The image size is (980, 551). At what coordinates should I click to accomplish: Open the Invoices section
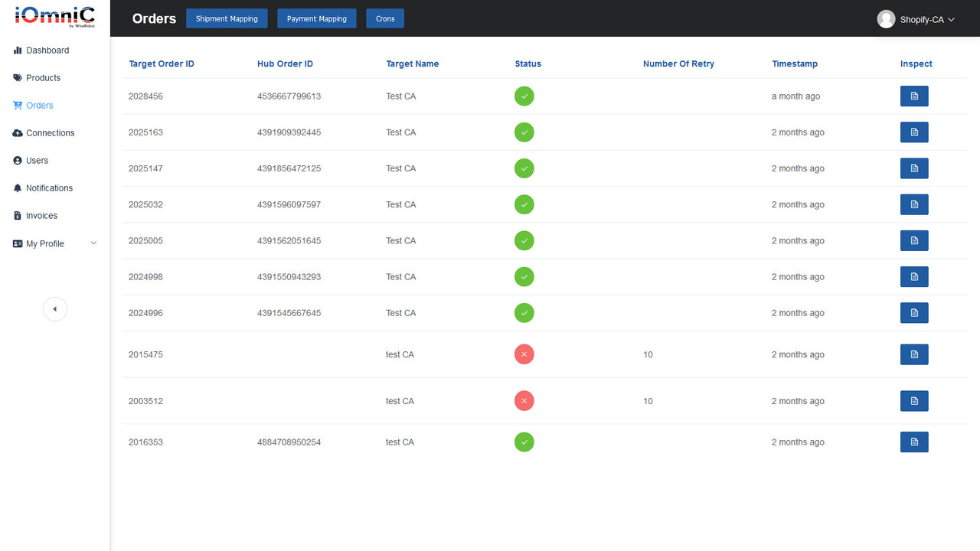coord(40,215)
